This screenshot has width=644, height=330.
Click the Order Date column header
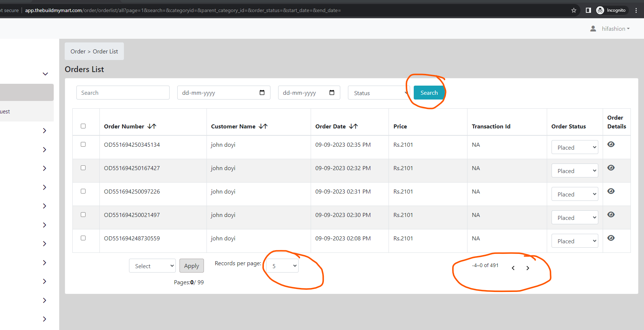click(330, 126)
